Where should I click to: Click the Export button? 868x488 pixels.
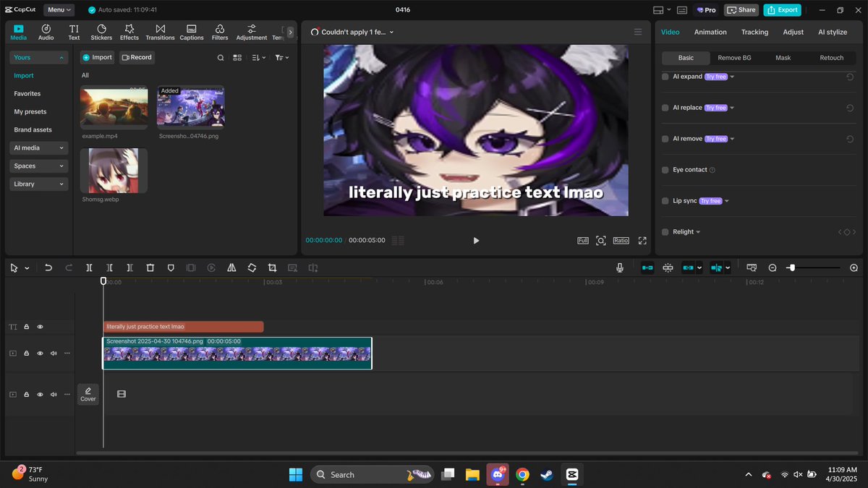(782, 10)
